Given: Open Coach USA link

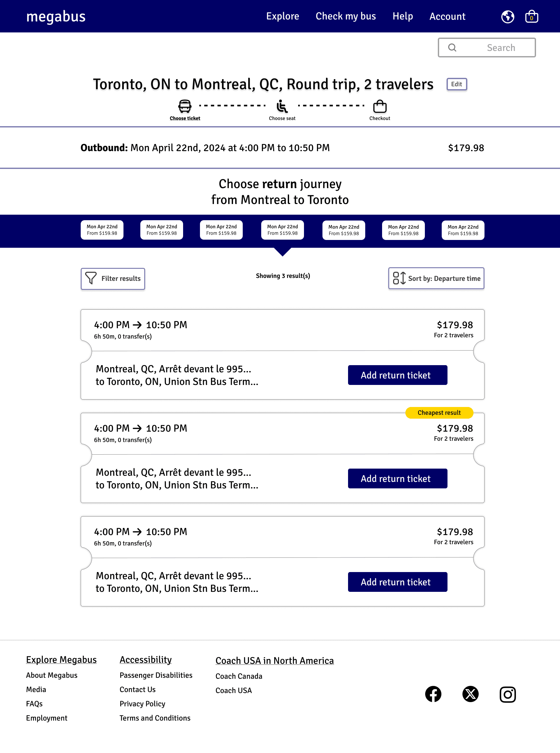Looking at the screenshot, I should [x=234, y=691].
